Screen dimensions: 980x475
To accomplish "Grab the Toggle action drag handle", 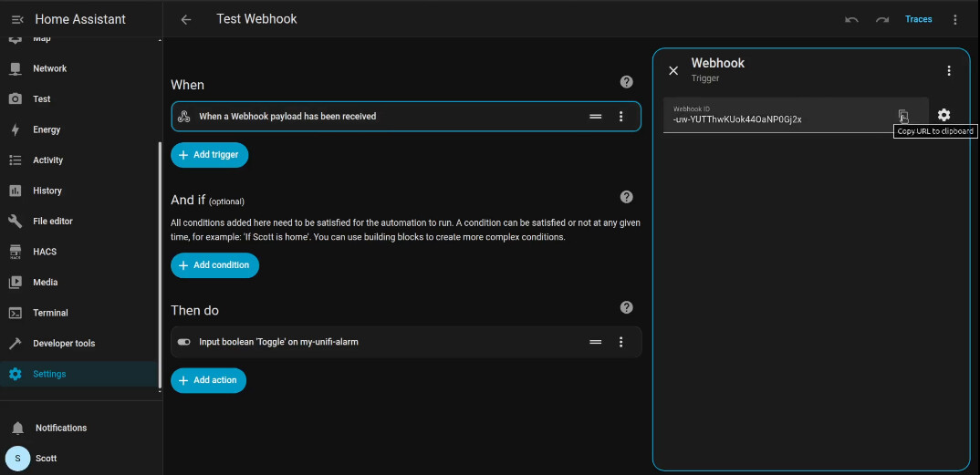I will point(595,342).
